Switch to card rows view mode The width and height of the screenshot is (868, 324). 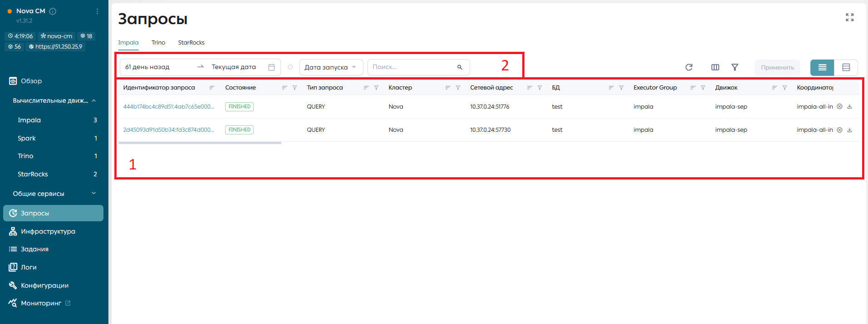click(x=846, y=67)
